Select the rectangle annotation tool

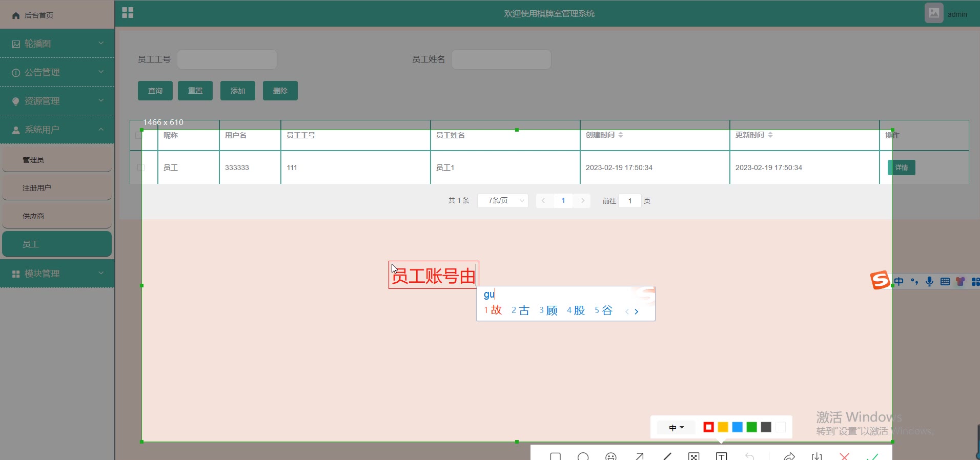(555, 456)
